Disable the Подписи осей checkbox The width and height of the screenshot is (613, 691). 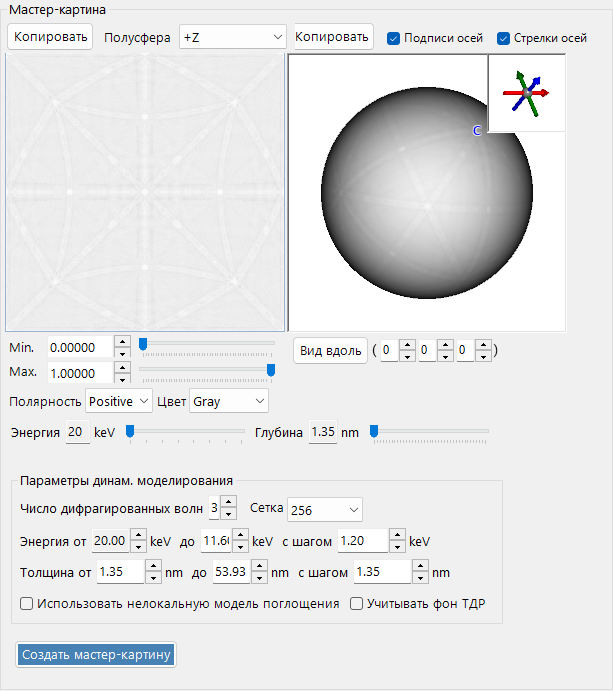(393, 38)
